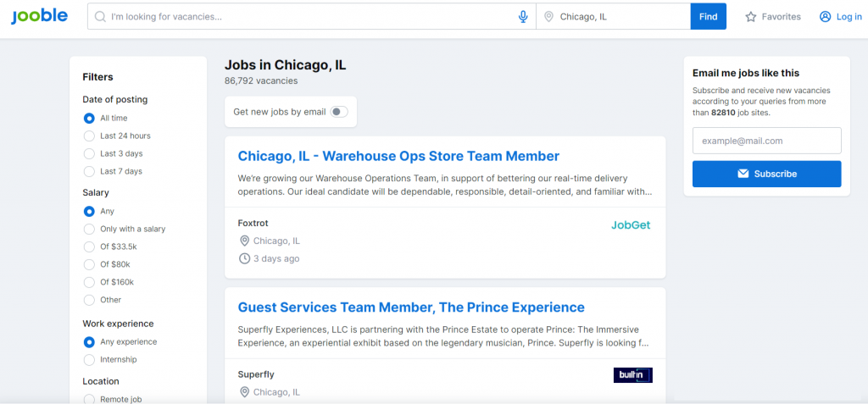Viewport: 868px width, 404px height.
Task: Click the Warehouse Operations Team job description
Action: point(445,185)
